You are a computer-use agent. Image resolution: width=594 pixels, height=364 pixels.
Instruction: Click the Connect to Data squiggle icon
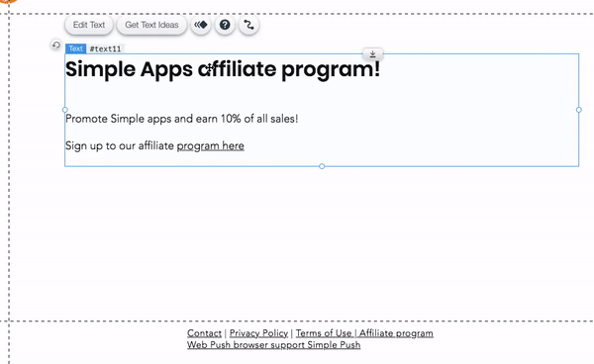(248, 25)
